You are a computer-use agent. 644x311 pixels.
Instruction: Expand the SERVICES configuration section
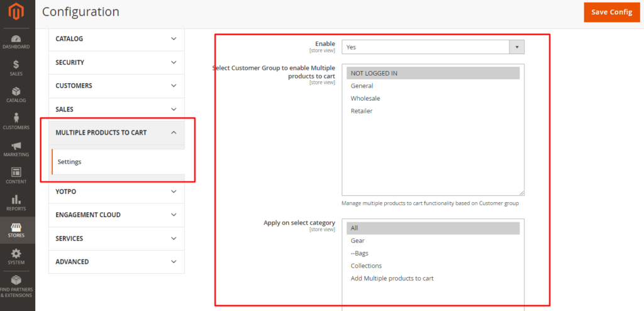pos(116,239)
